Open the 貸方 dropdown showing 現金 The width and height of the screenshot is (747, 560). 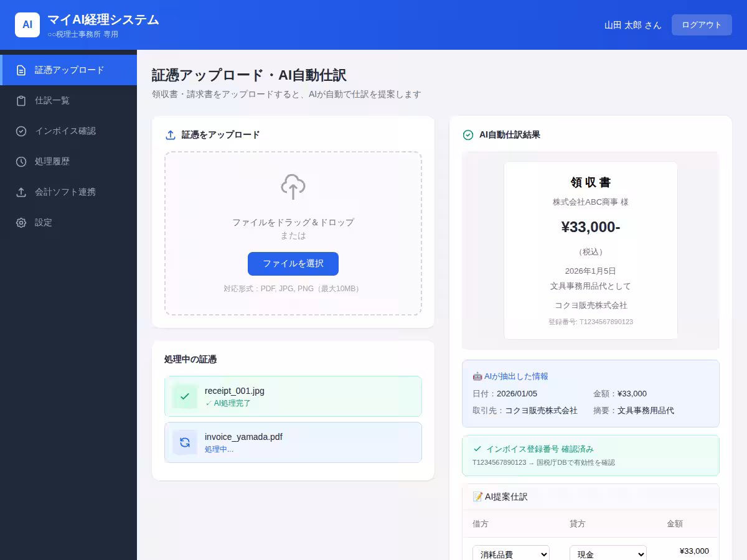pos(608,553)
